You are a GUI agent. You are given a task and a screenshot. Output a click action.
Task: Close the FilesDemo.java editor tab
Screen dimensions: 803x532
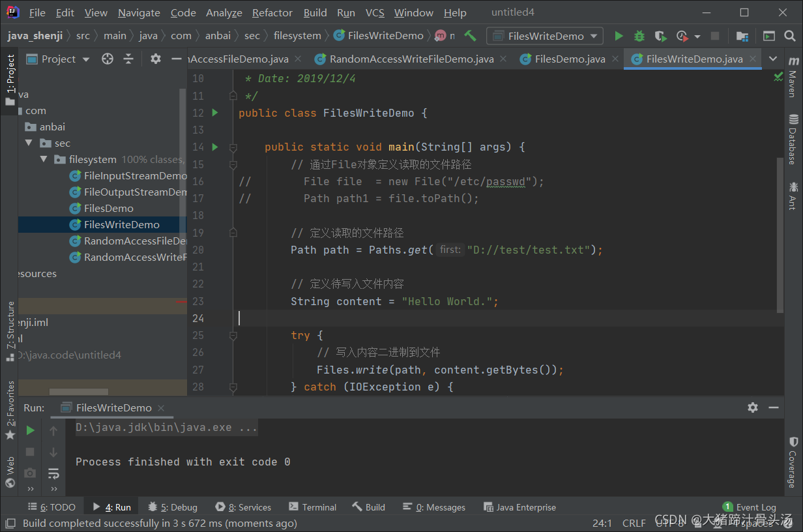[616, 59]
